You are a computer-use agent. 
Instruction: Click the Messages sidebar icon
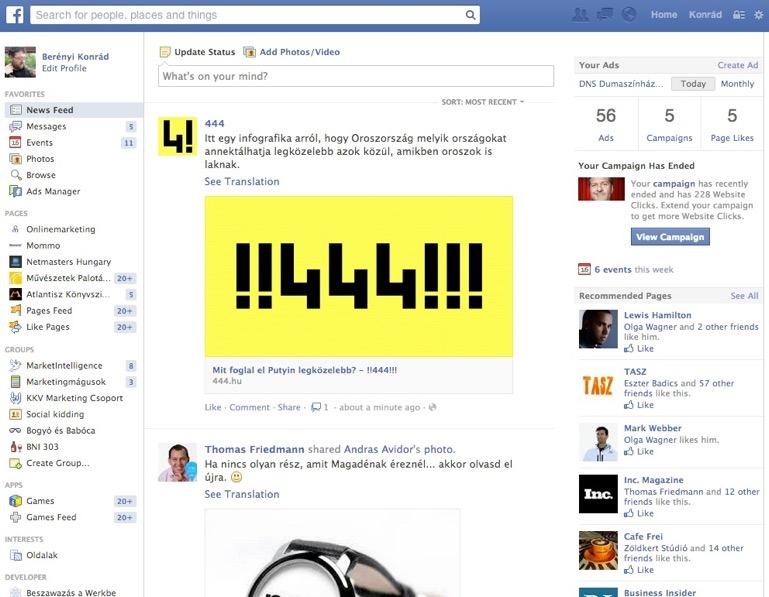pyautogui.click(x=16, y=126)
